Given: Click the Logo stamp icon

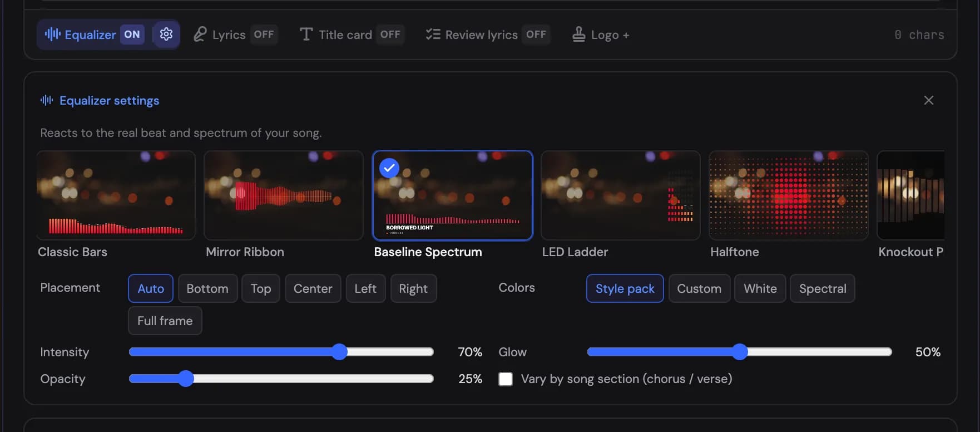Looking at the screenshot, I should 579,35.
